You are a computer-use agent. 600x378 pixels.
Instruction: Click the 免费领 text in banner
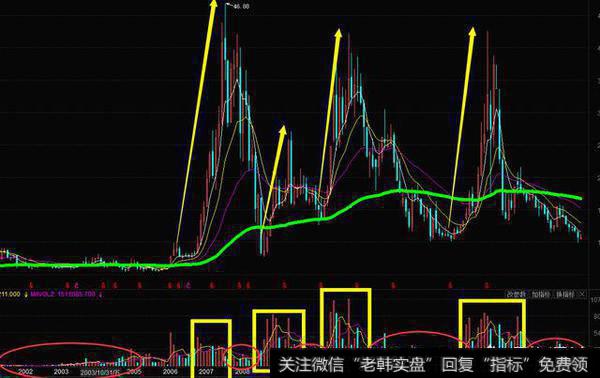563,365
